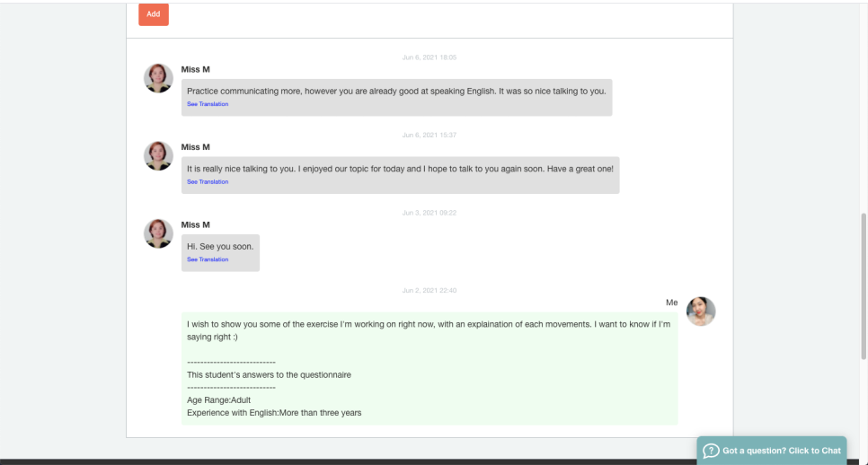868x465 pixels.
Task: Click Miss M's avatar beside 'Hi. See you soon.'
Action: pyautogui.click(x=158, y=233)
